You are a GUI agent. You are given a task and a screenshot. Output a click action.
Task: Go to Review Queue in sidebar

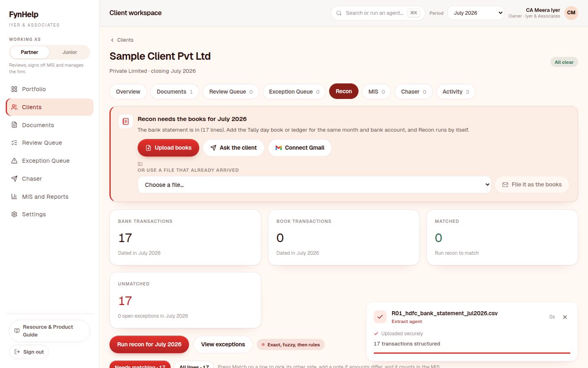point(49,143)
